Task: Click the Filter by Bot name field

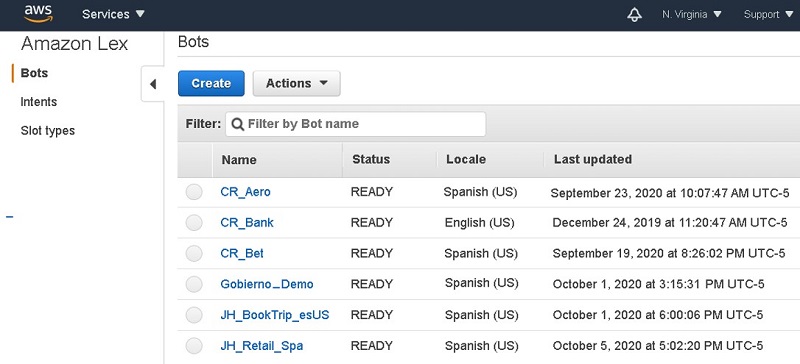Action: pos(356,124)
